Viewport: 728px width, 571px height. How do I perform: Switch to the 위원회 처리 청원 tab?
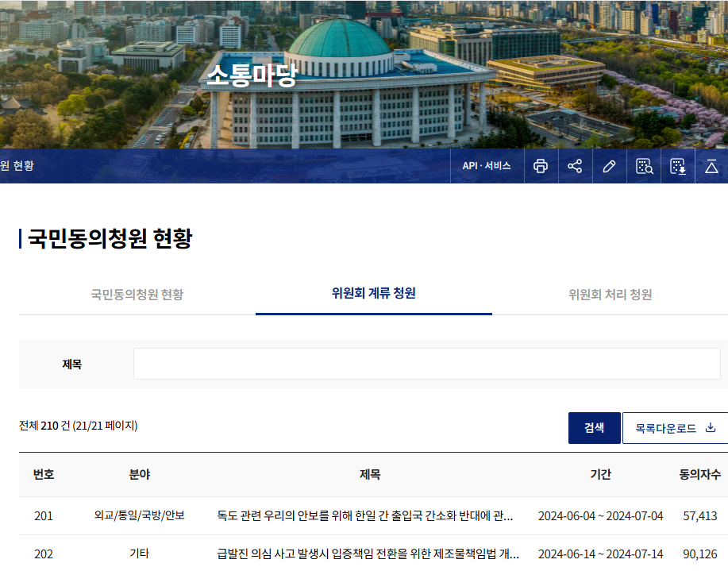coord(609,293)
